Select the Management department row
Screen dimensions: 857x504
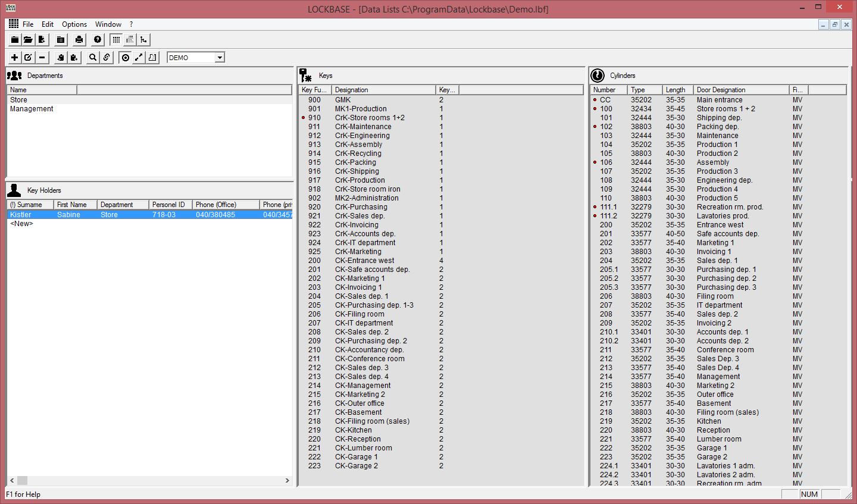click(x=149, y=109)
